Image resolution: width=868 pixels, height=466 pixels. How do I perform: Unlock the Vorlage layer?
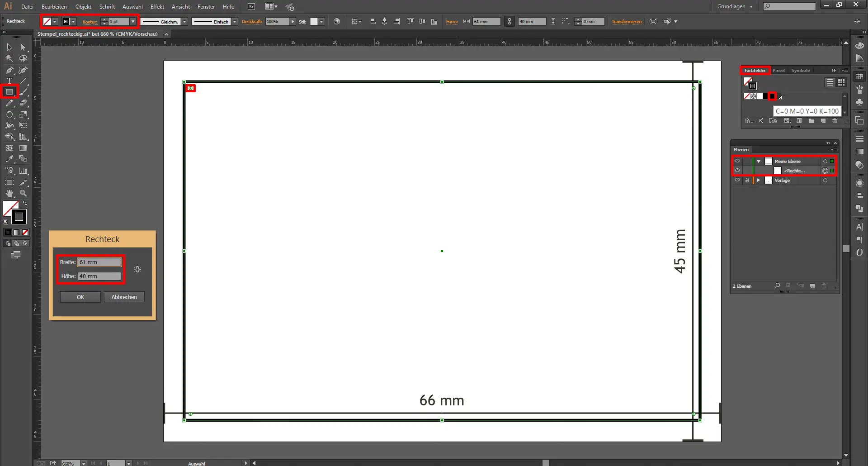click(x=747, y=180)
